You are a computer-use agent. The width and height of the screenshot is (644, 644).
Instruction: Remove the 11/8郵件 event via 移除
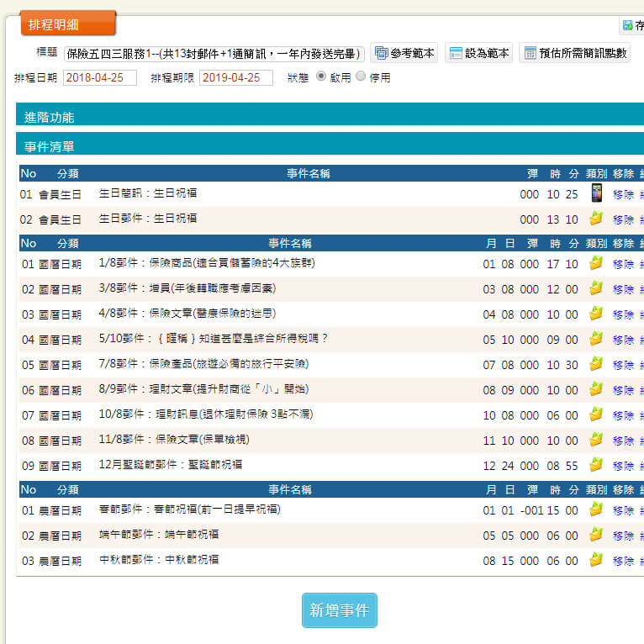click(624, 441)
